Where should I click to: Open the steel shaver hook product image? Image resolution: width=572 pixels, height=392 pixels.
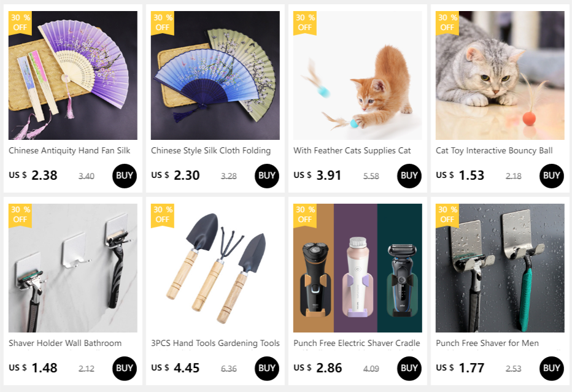coord(500,268)
